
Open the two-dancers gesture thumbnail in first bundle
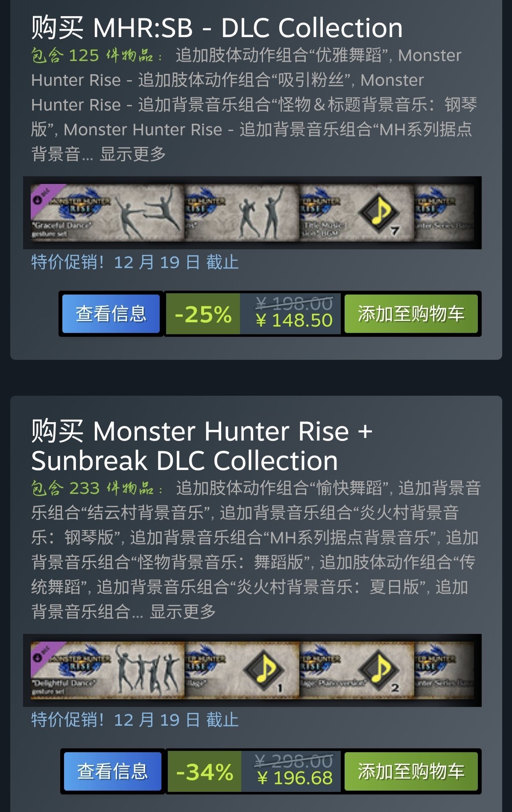click(x=242, y=213)
